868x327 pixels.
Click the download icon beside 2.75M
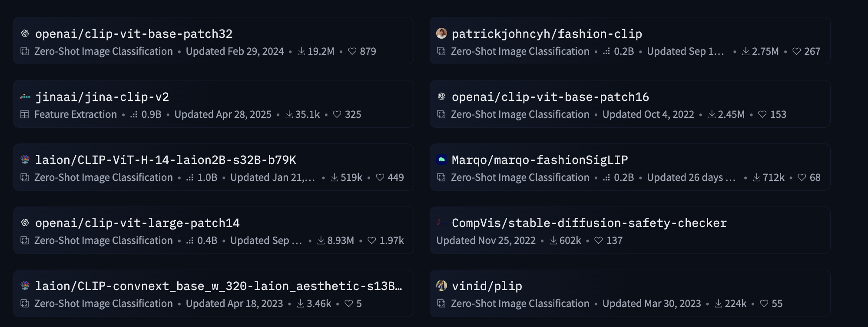(745, 51)
